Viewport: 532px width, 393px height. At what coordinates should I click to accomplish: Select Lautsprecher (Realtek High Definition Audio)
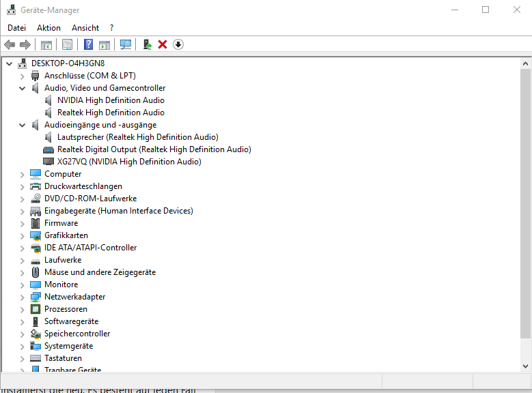tap(138, 137)
